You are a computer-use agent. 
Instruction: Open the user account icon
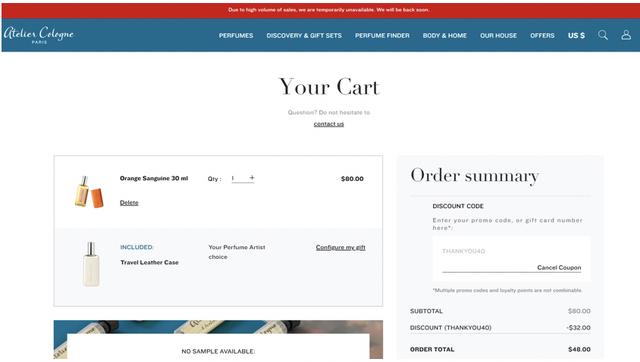[626, 35]
